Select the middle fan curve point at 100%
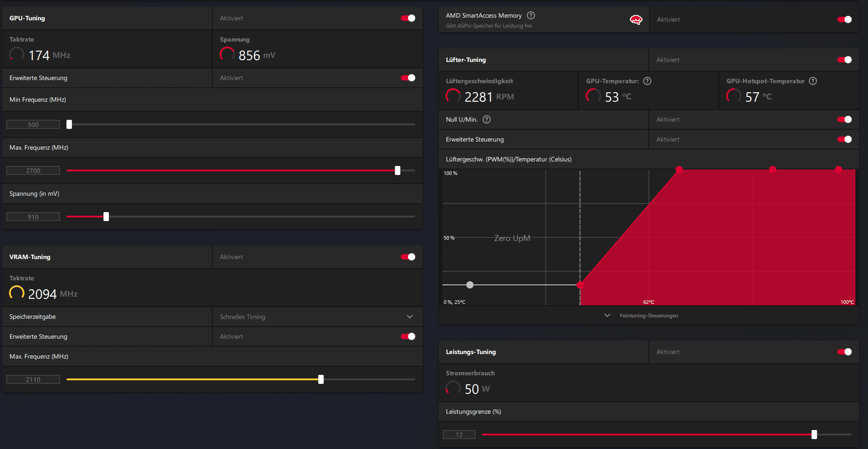868x449 pixels. coord(773,170)
